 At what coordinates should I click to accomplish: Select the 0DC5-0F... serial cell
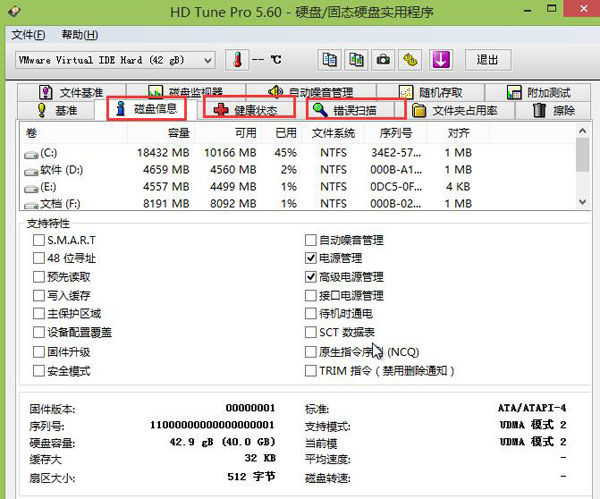[396, 187]
